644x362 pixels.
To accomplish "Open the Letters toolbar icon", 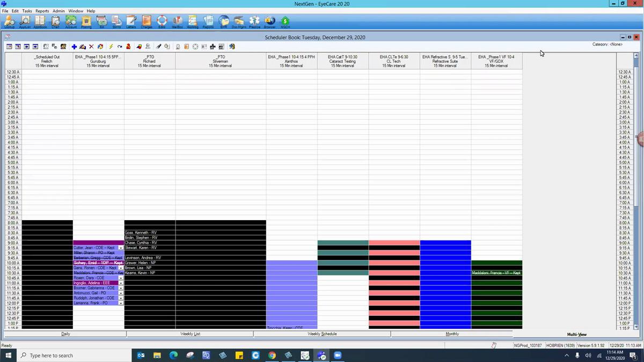I will pos(131,21).
